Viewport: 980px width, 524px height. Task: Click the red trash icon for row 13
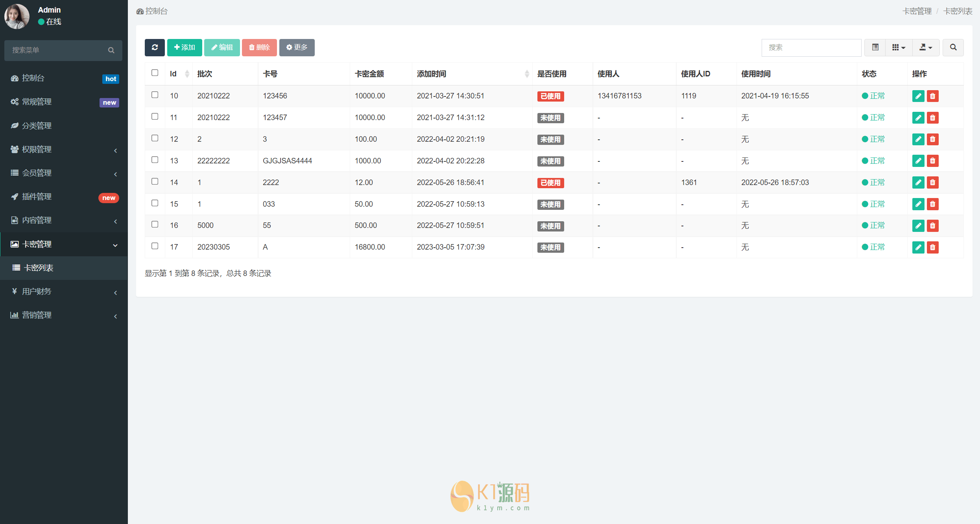click(932, 161)
